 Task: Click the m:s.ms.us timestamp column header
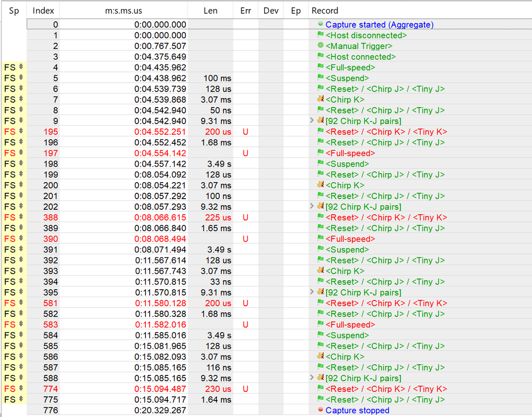[124, 11]
